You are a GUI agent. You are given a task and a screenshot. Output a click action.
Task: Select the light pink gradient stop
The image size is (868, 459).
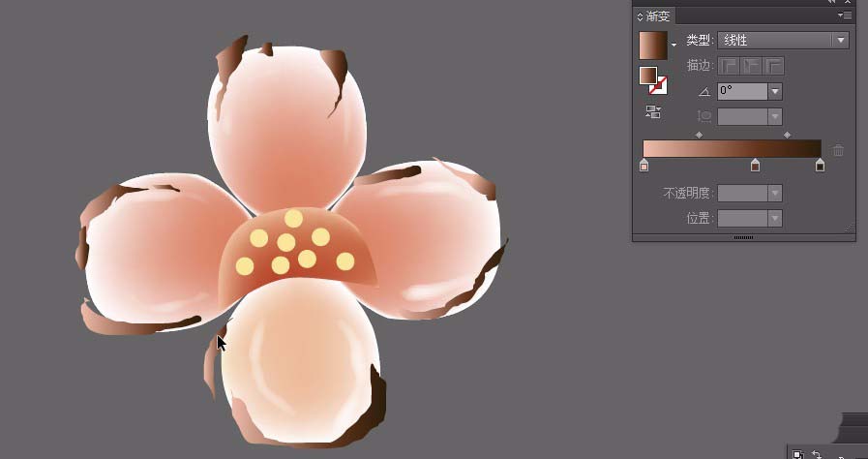644,165
